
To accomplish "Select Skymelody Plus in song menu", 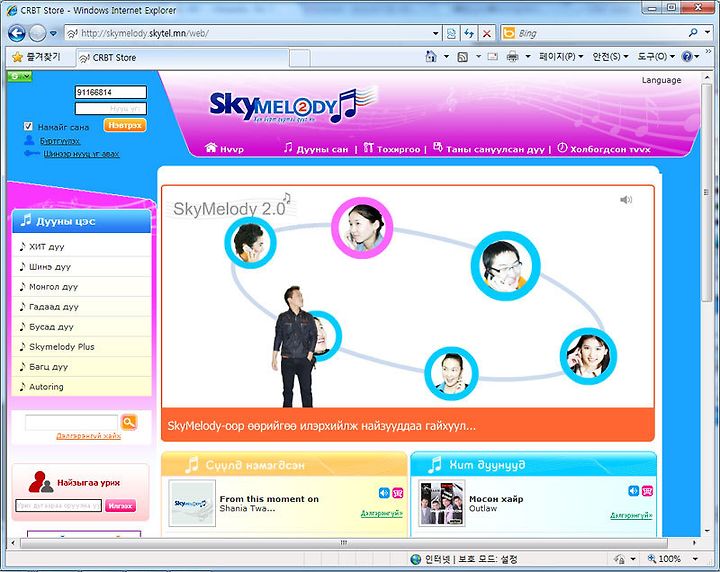I will 82,347.
